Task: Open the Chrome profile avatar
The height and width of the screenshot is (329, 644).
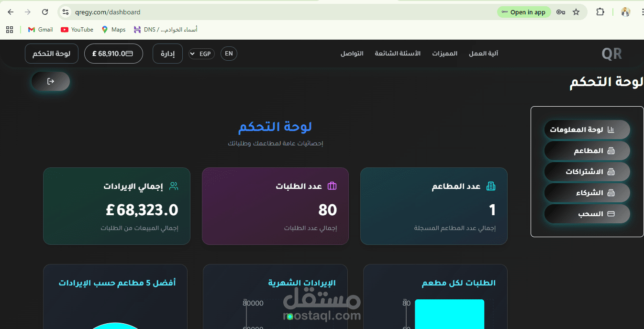Action: click(x=626, y=12)
